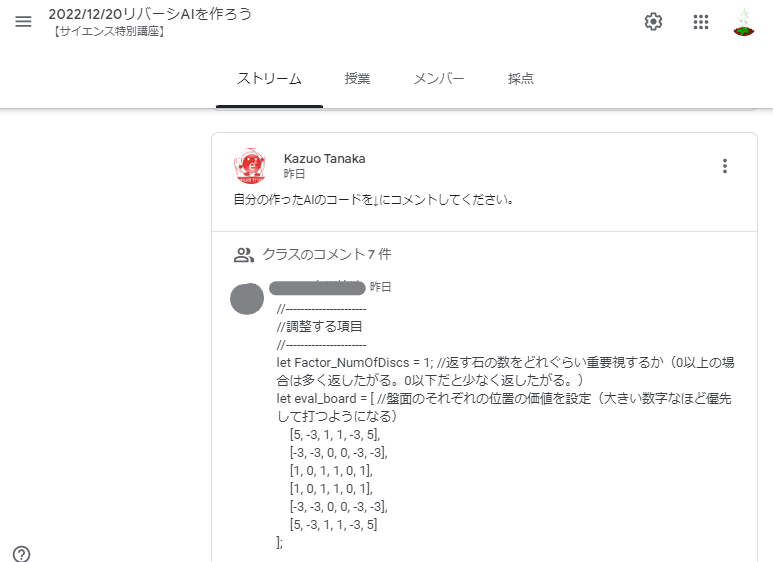Open the メンバー tab
This screenshot has width=773, height=562.
pyautogui.click(x=439, y=79)
